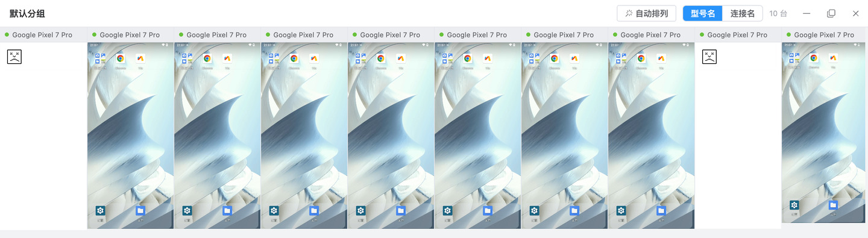This screenshot has height=238, width=868.
Task: Open Files app on the fourth device screen
Action: (314, 210)
